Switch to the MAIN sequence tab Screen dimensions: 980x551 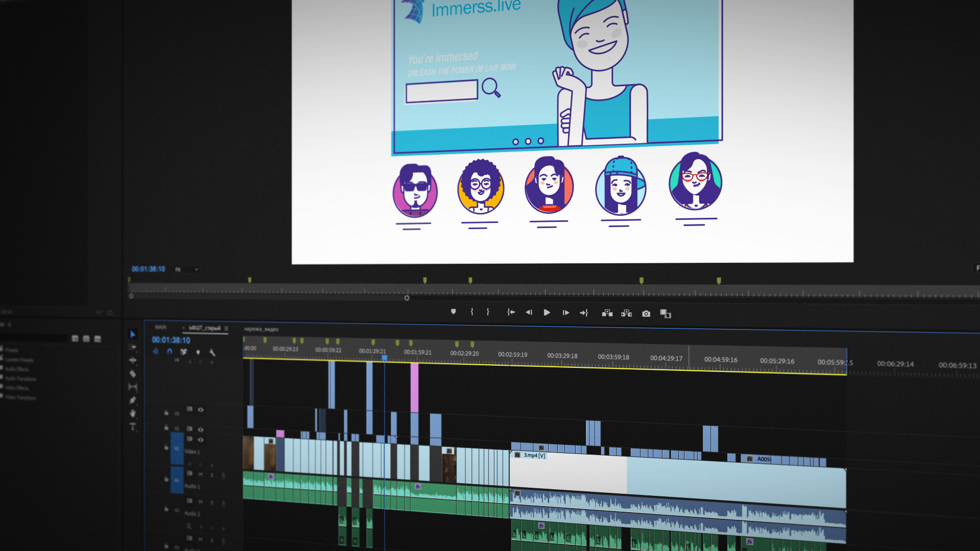tap(161, 327)
